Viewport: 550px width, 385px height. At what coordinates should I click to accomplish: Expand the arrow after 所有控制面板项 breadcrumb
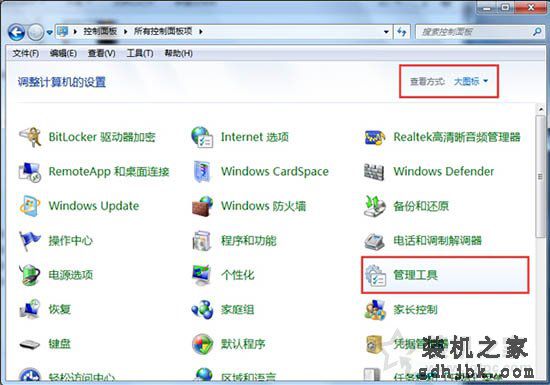pyautogui.click(x=201, y=32)
